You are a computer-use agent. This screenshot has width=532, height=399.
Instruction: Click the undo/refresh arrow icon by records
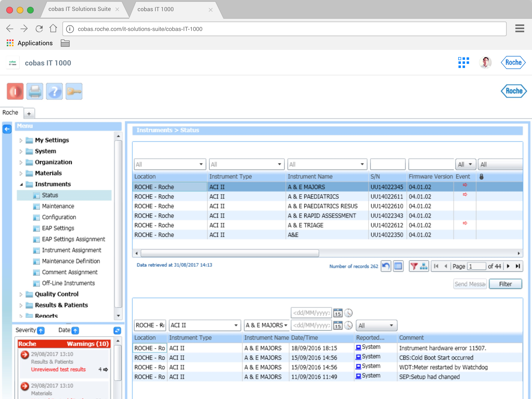click(x=386, y=266)
